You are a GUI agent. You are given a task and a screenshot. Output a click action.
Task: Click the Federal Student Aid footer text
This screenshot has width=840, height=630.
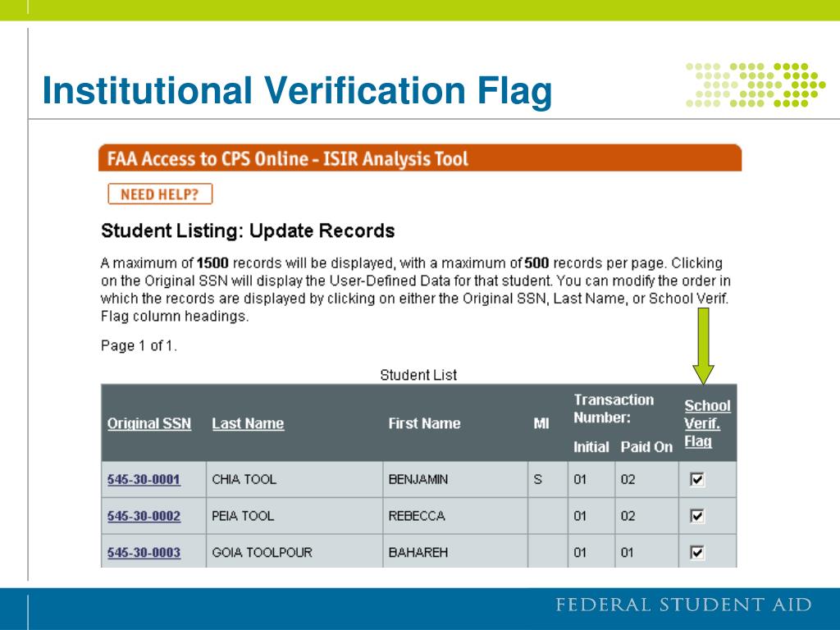(683, 605)
